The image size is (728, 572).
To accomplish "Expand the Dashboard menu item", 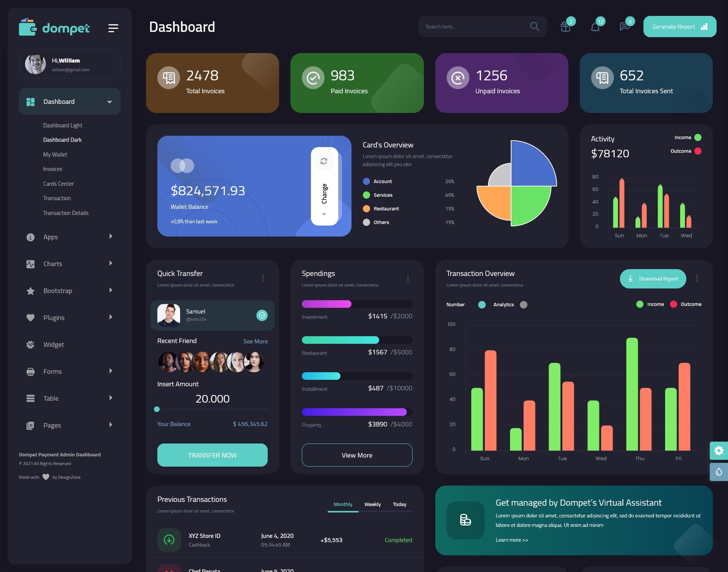I will click(x=109, y=101).
